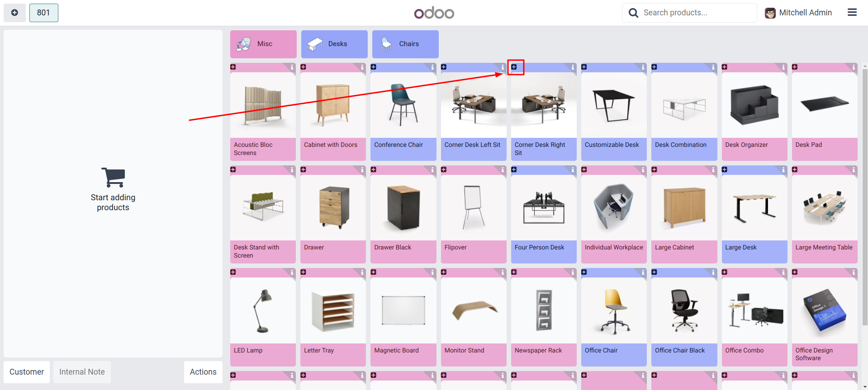Click plus icon on Four Person Desk

click(514, 170)
